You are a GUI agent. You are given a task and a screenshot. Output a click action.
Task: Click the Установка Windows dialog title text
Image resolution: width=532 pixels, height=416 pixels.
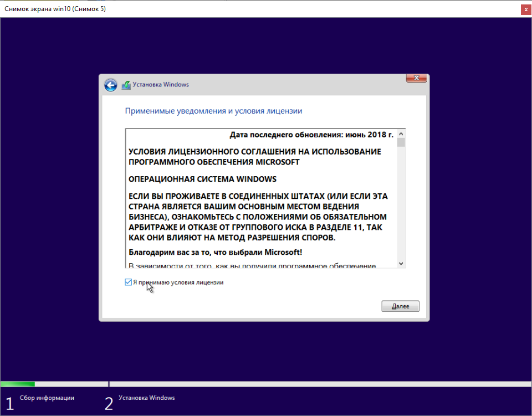[x=161, y=84]
